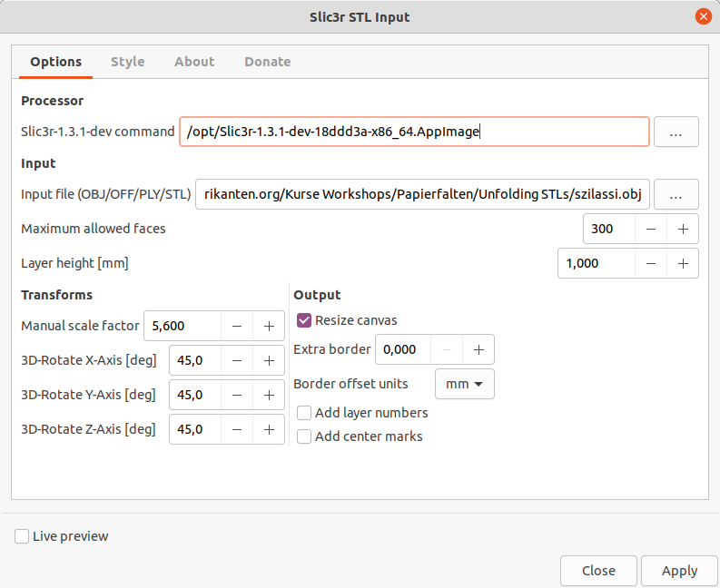Decrease maximum allowed faces

coord(651,229)
